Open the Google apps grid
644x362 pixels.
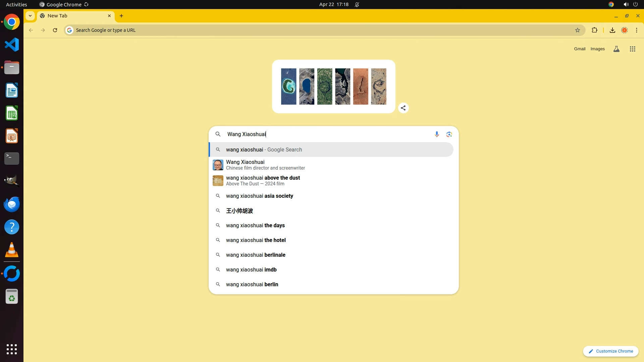[632, 49]
